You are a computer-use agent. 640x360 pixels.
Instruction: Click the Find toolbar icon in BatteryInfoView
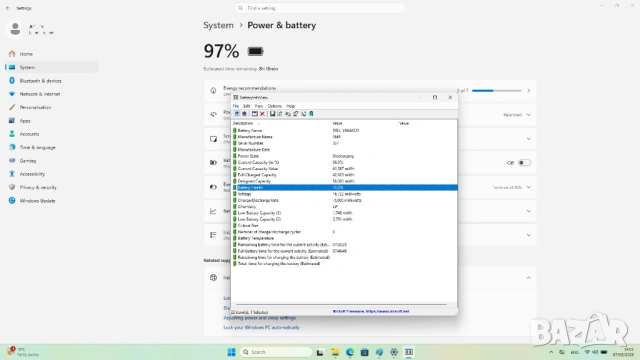[x=303, y=114]
